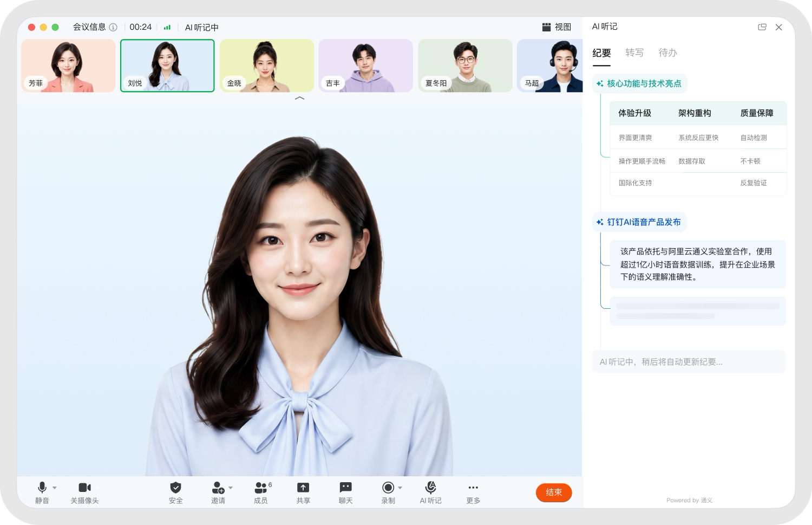The height and width of the screenshot is (525, 812).
Task: Turn off the camera
Action: click(84, 492)
